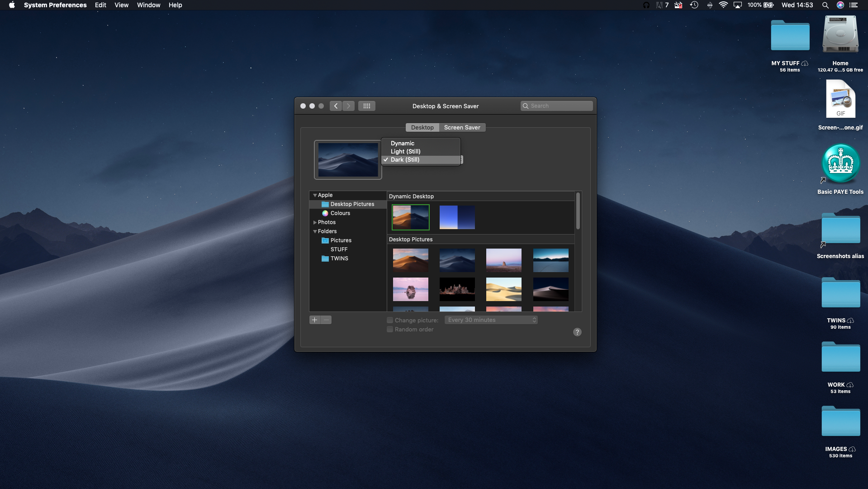The height and width of the screenshot is (489, 868).
Task: Enable the Random order checkbox
Action: pos(390,329)
